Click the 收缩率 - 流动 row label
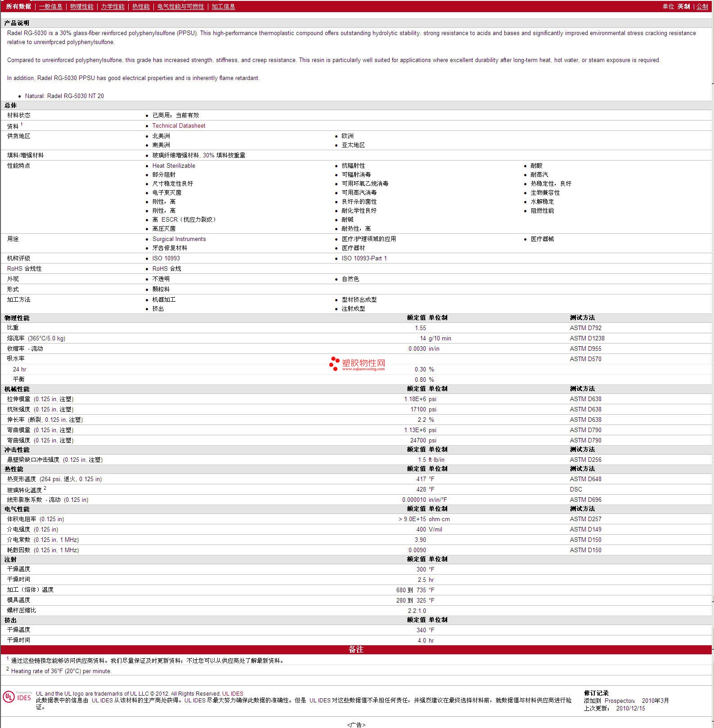The image size is (714, 728). pyautogui.click(x=25, y=348)
